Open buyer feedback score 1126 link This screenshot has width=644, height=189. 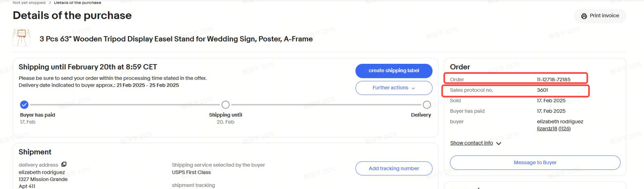(564, 129)
